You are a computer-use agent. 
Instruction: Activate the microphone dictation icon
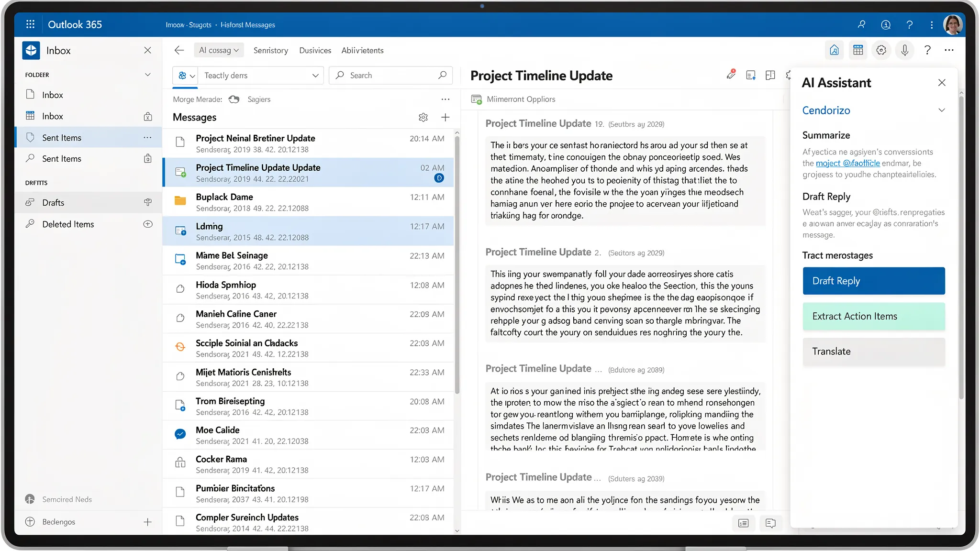(x=904, y=50)
